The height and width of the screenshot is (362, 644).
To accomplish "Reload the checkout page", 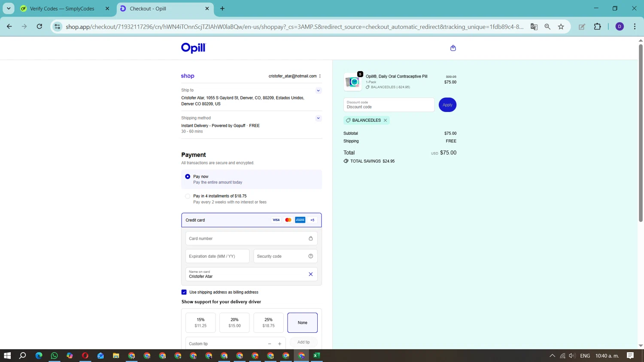I will point(39,27).
